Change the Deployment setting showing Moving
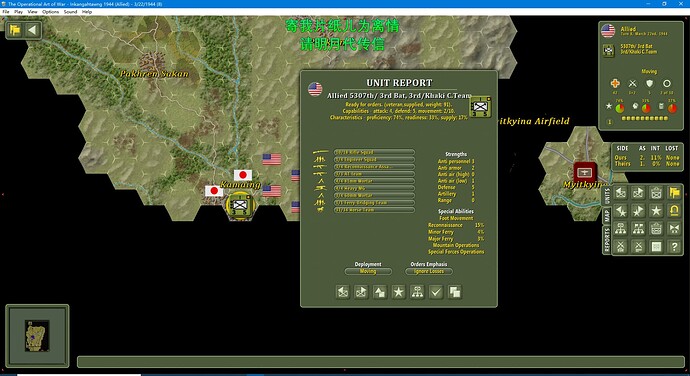690x376 pixels. point(368,271)
